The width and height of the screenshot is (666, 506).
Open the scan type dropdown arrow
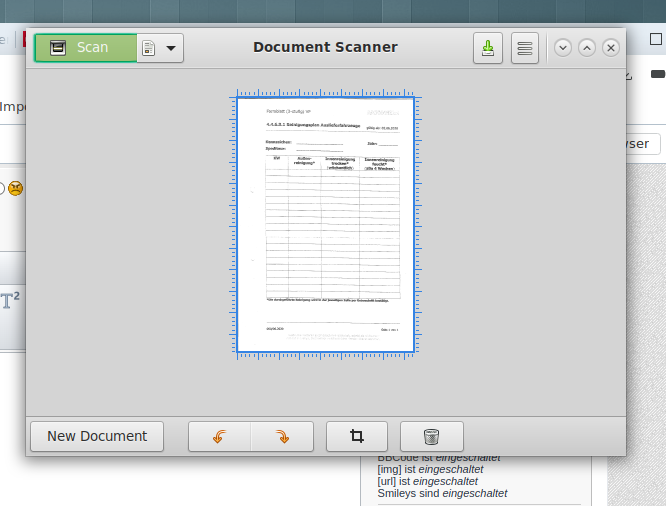coord(171,48)
